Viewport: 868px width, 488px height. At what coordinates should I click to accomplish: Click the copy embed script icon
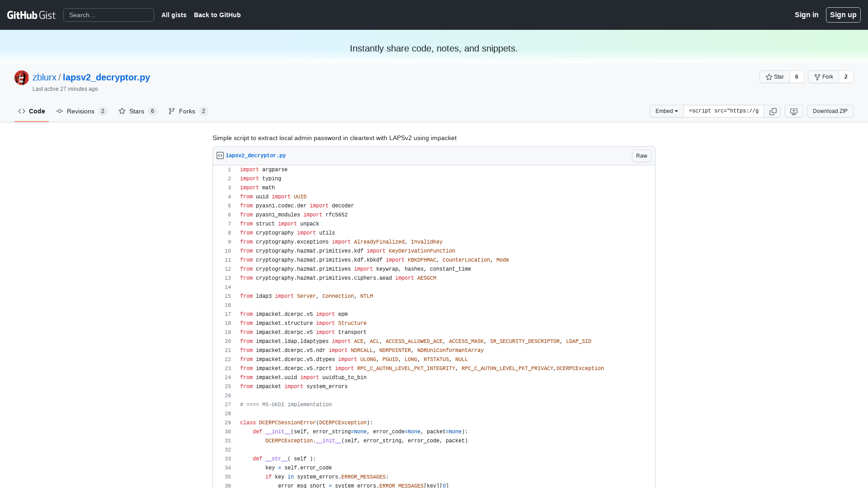(773, 111)
